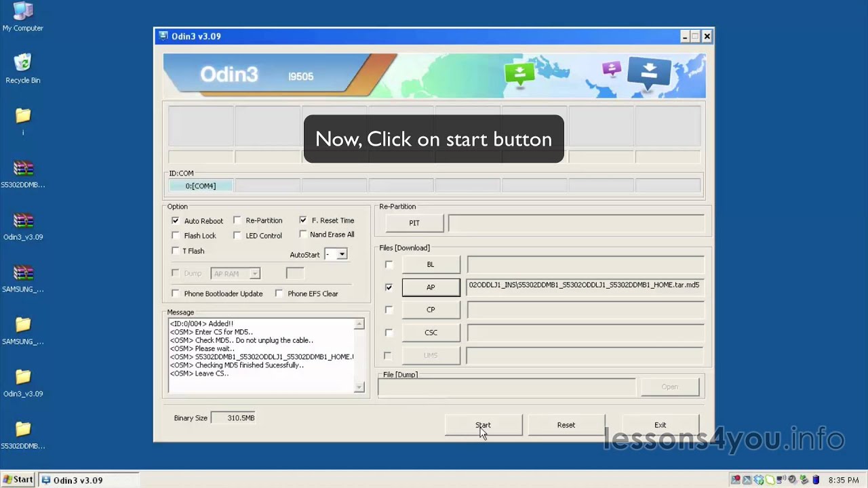Viewport: 868px width, 488px height.
Task: Toggle the Auto Reboot checkbox
Action: tap(176, 221)
